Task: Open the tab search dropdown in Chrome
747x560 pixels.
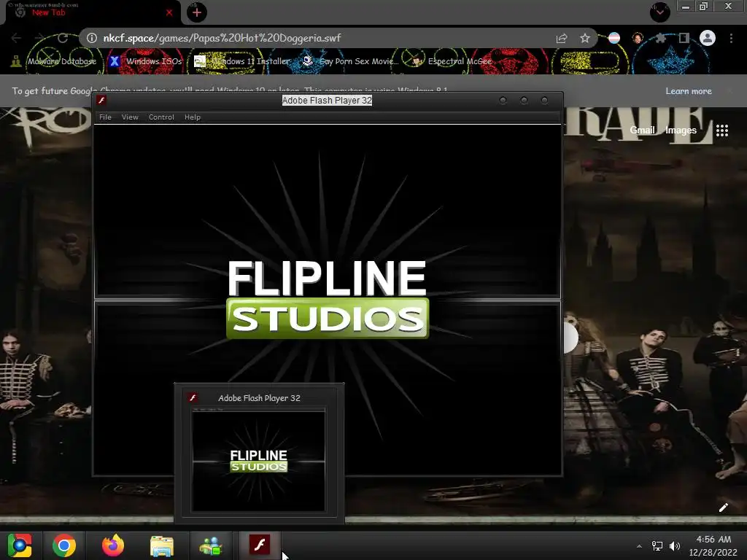Action: [x=659, y=12]
